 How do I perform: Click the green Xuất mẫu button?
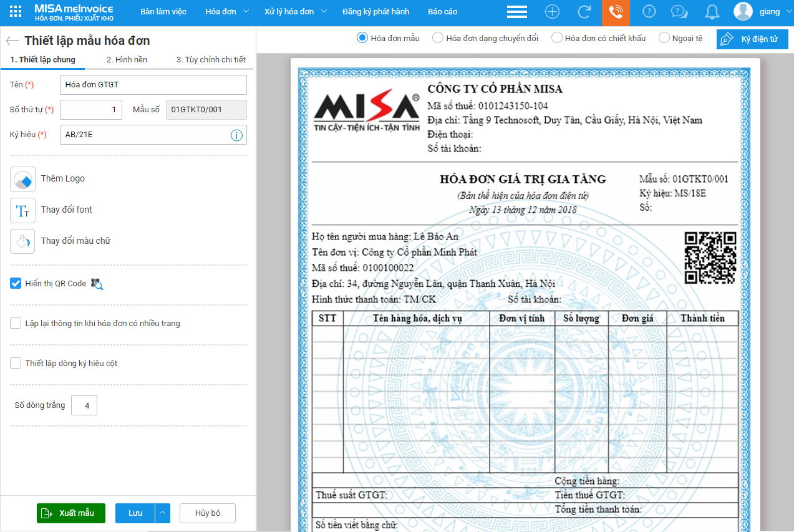click(70, 513)
